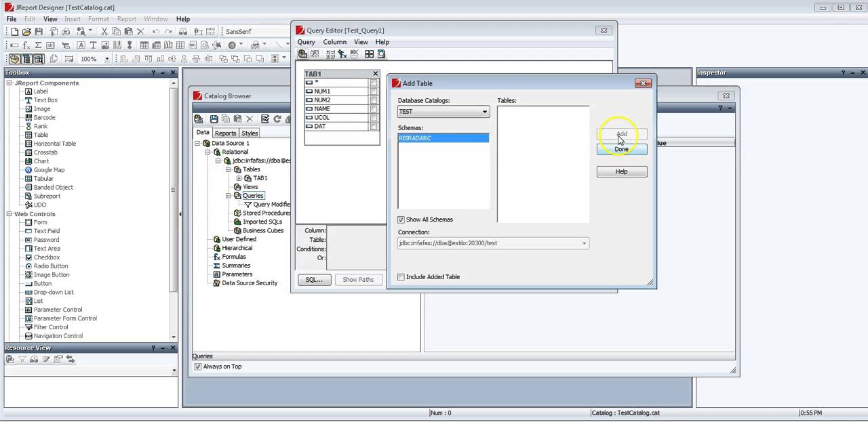
Task: Click the fx key icon in Query Editor toolbar
Action: 342,54
